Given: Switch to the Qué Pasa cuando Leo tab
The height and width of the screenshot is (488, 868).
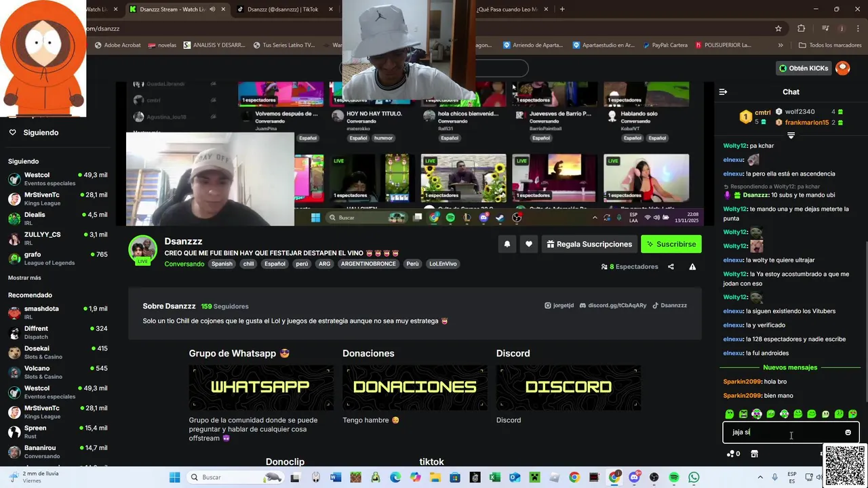Looking at the screenshot, I should [x=511, y=9].
